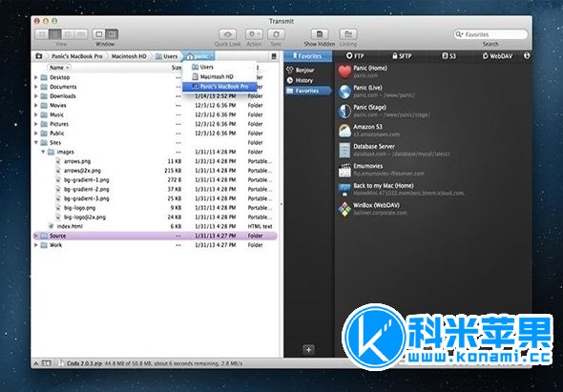
Task: Switch to the third View mode icon
Action: [68, 34]
